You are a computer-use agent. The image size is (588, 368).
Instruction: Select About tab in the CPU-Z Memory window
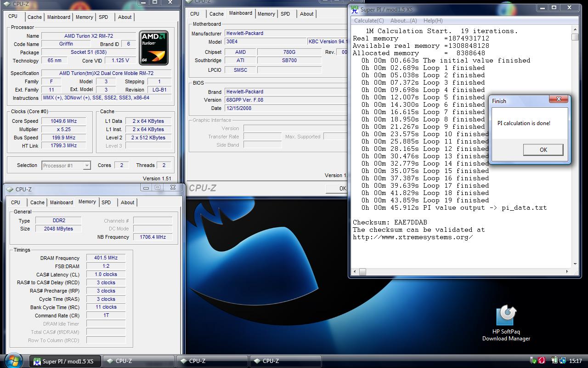coord(128,202)
